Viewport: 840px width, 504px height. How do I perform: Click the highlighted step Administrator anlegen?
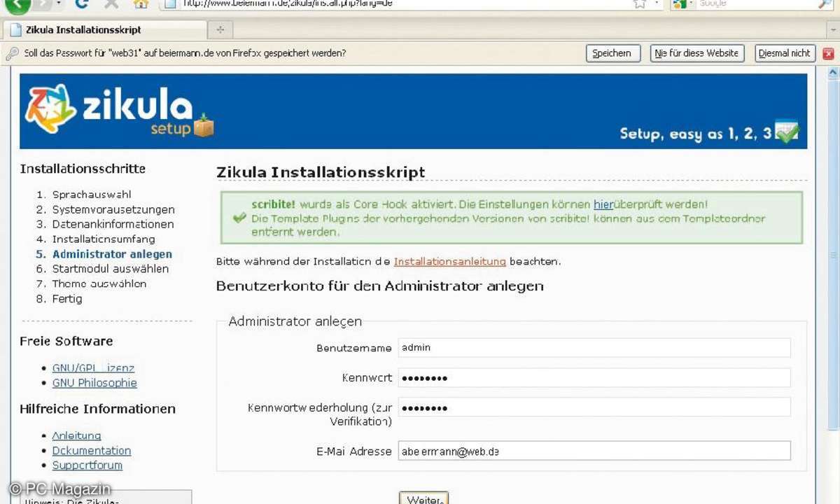[x=112, y=254]
